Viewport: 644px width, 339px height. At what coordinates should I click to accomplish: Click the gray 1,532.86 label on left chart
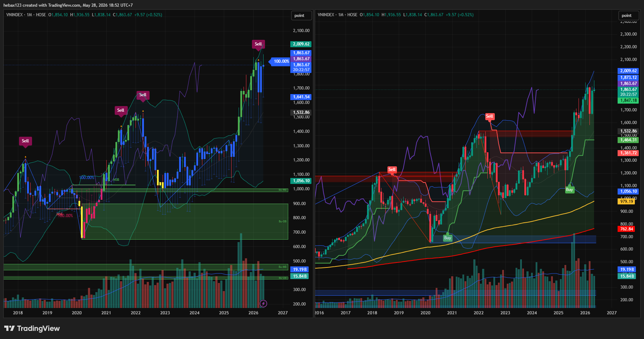click(301, 112)
